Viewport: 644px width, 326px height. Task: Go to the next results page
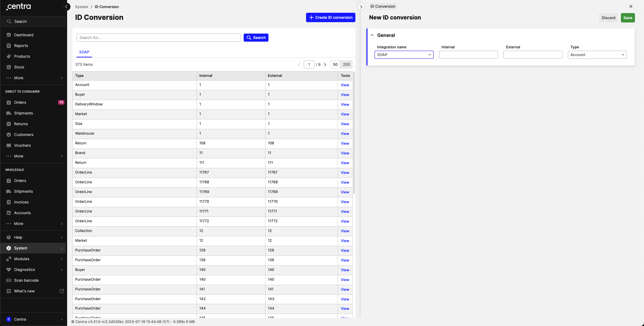325,64
